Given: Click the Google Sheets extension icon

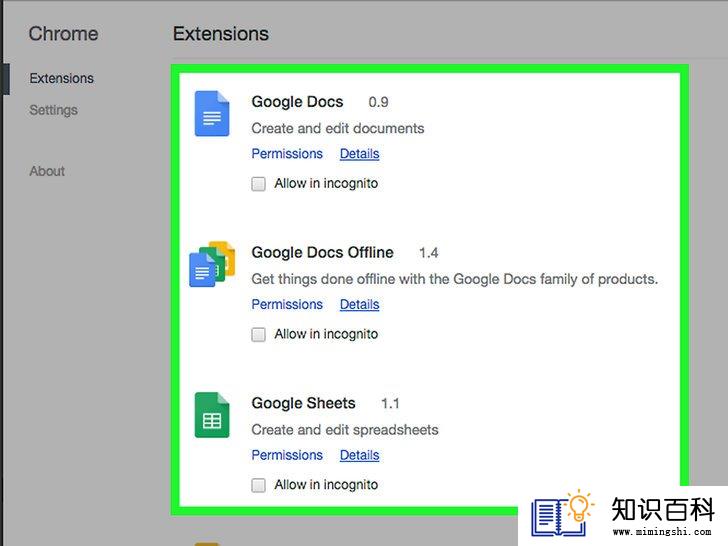Looking at the screenshot, I should pos(212,415).
